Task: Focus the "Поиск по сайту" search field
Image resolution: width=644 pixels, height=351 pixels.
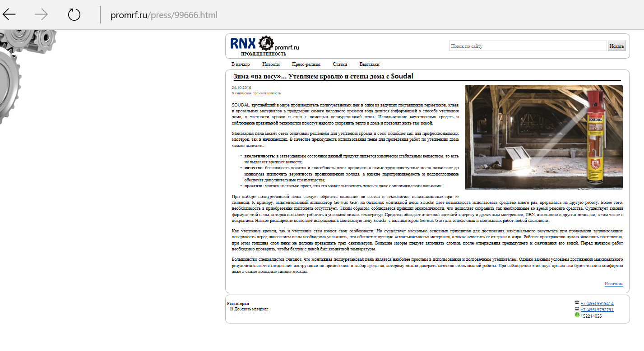Action: [528, 46]
